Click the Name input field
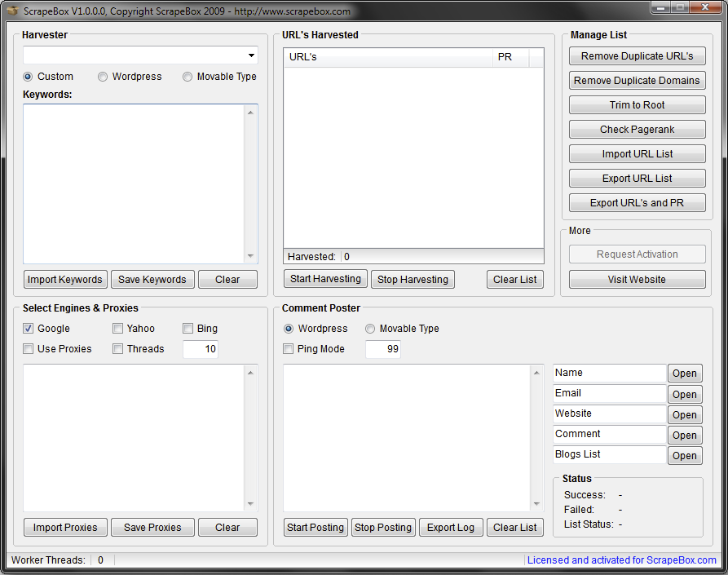Viewport: 728px width, 575px height. tap(610, 373)
